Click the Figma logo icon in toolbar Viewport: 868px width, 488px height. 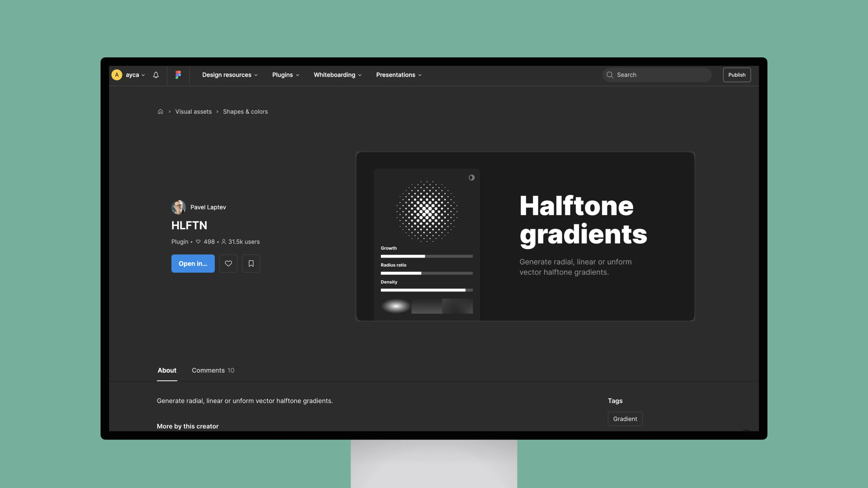click(x=178, y=75)
